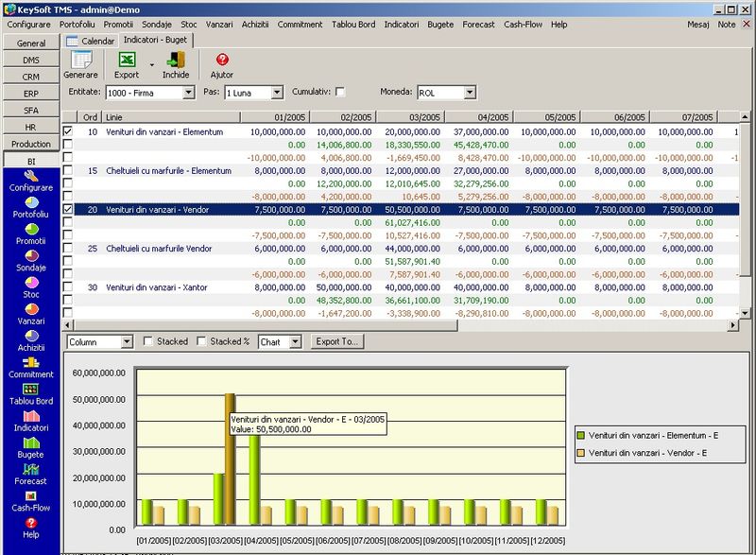This screenshot has width=756, height=555.
Task: Open the Production module button
Action: tap(31, 144)
